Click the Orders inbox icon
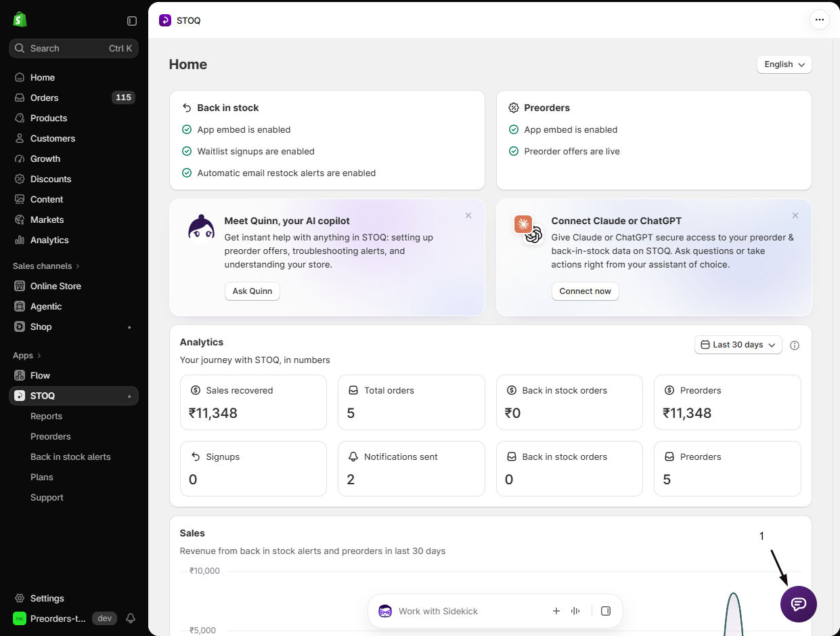840x636 pixels. 20,98
